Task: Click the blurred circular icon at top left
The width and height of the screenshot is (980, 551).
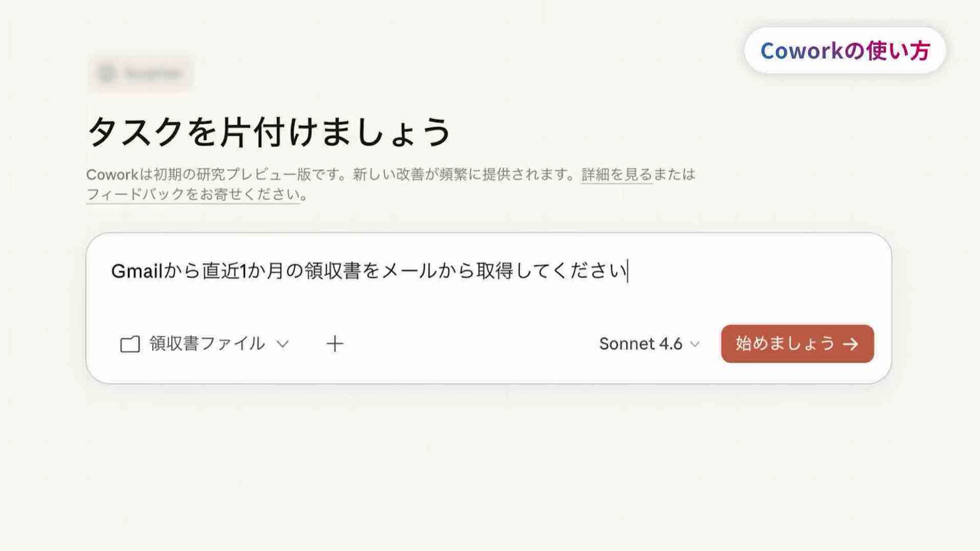Action: click(x=106, y=74)
